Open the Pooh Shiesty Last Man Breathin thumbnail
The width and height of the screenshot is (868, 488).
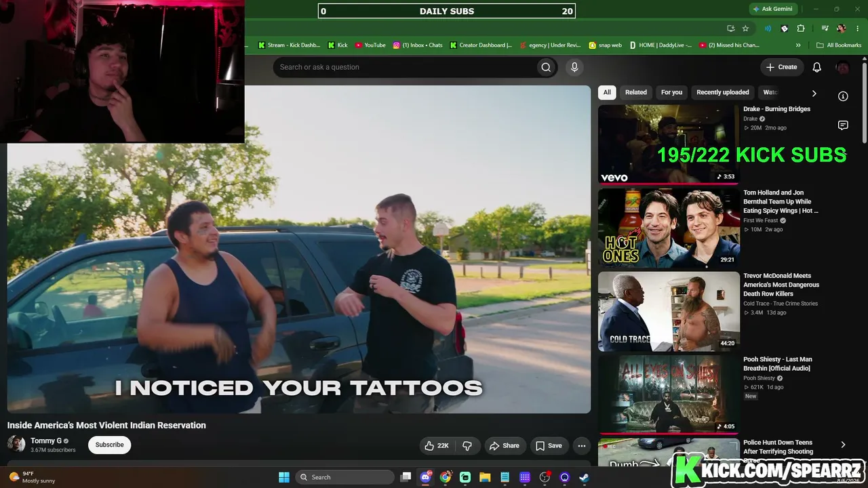point(669,395)
